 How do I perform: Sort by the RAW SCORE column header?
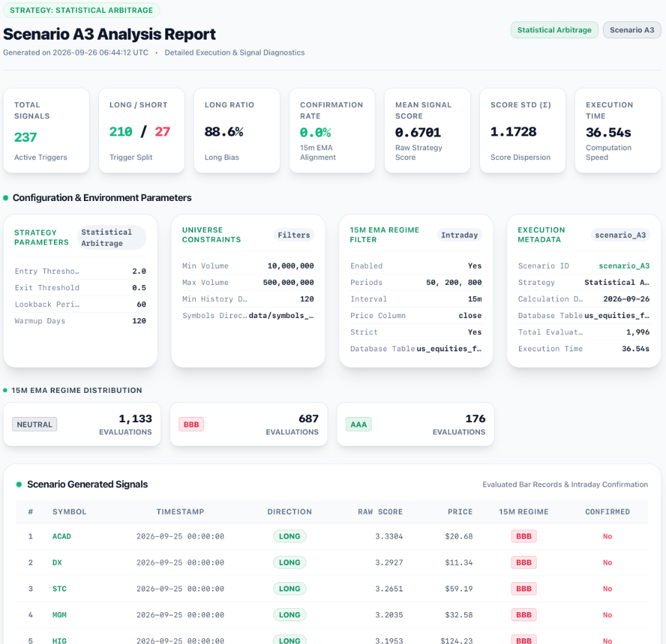coord(380,512)
